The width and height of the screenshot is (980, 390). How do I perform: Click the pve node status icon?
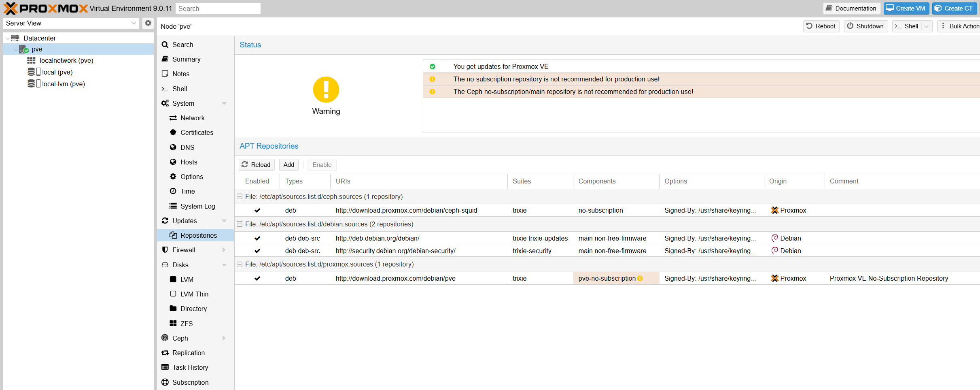24,49
